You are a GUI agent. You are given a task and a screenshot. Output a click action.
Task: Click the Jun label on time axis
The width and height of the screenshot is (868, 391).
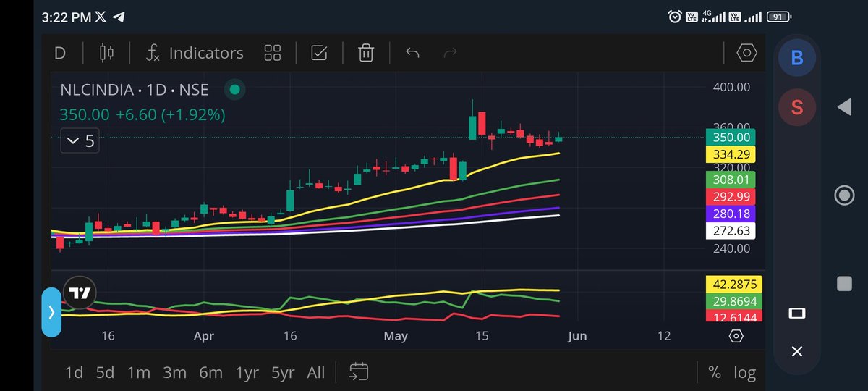(x=577, y=336)
